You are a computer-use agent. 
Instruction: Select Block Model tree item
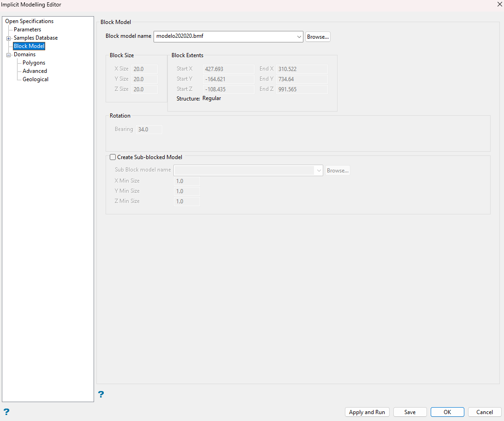pyautogui.click(x=29, y=46)
